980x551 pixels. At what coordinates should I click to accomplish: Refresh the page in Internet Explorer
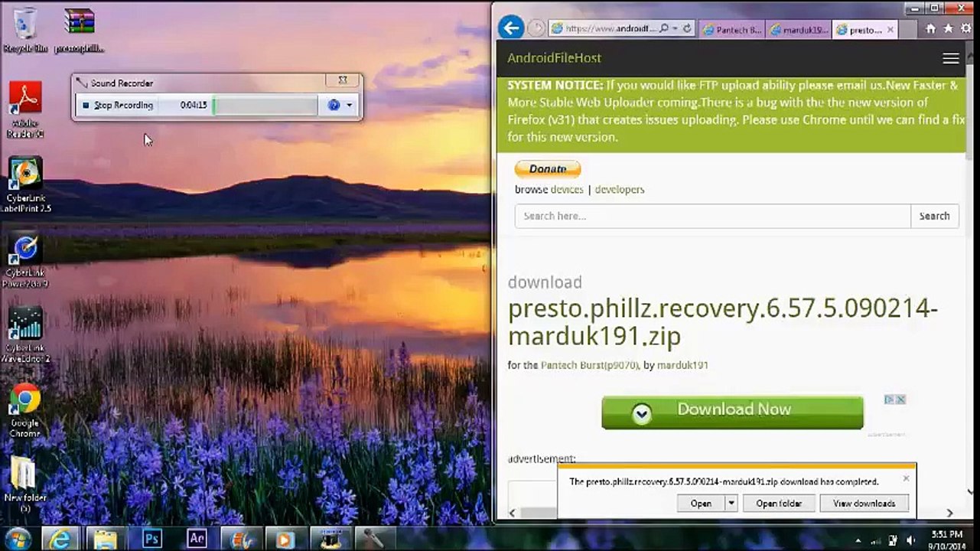click(687, 28)
